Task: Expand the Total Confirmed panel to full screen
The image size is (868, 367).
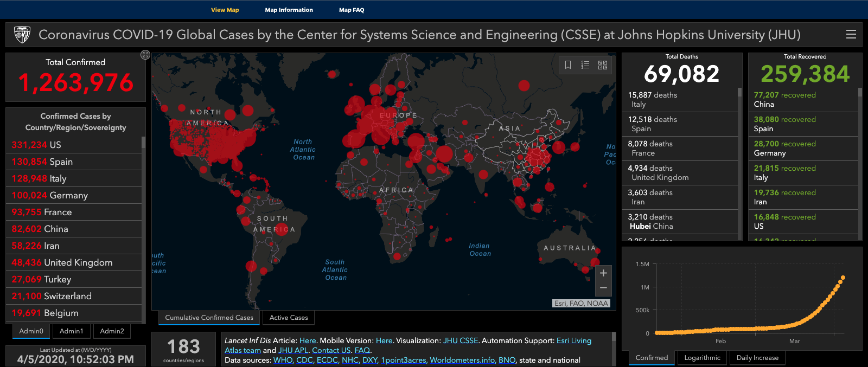Action: [145, 55]
